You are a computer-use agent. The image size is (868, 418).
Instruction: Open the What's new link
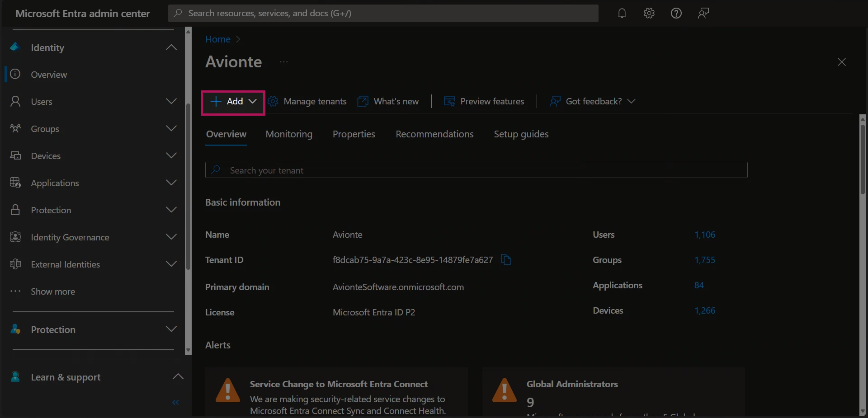point(388,101)
